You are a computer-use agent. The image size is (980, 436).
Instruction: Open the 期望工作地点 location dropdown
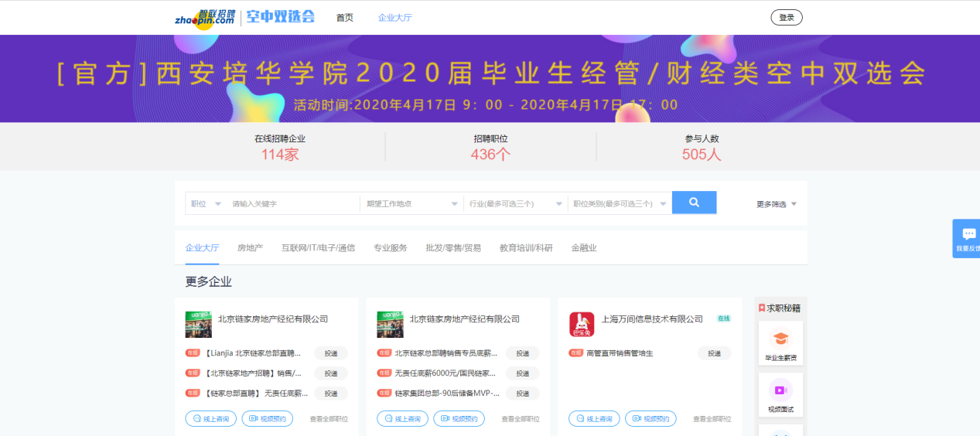[411, 204]
